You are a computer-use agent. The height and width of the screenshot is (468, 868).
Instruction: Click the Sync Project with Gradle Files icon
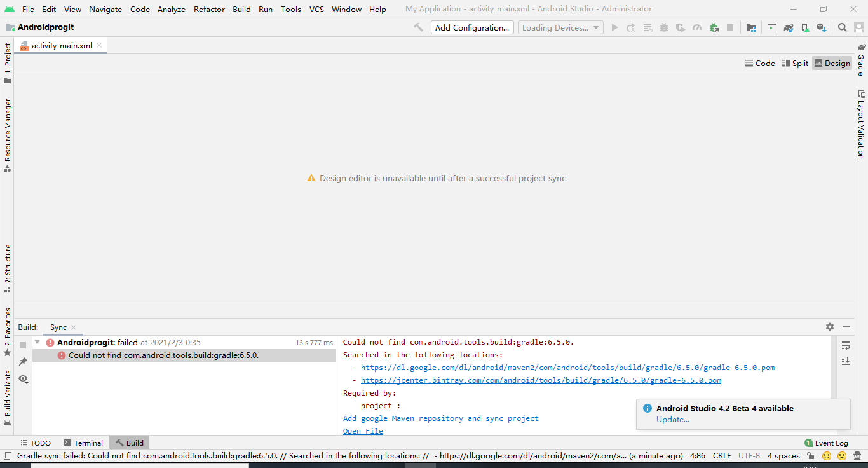pos(789,27)
